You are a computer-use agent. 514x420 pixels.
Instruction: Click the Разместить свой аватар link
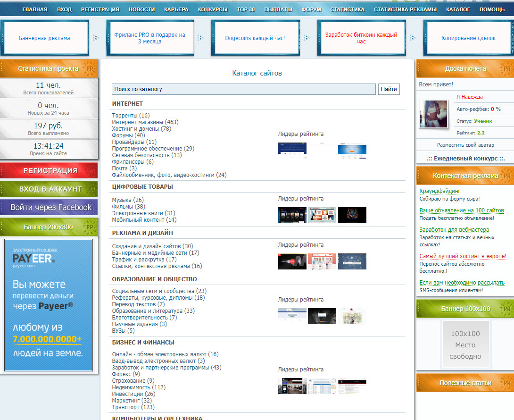(x=465, y=145)
